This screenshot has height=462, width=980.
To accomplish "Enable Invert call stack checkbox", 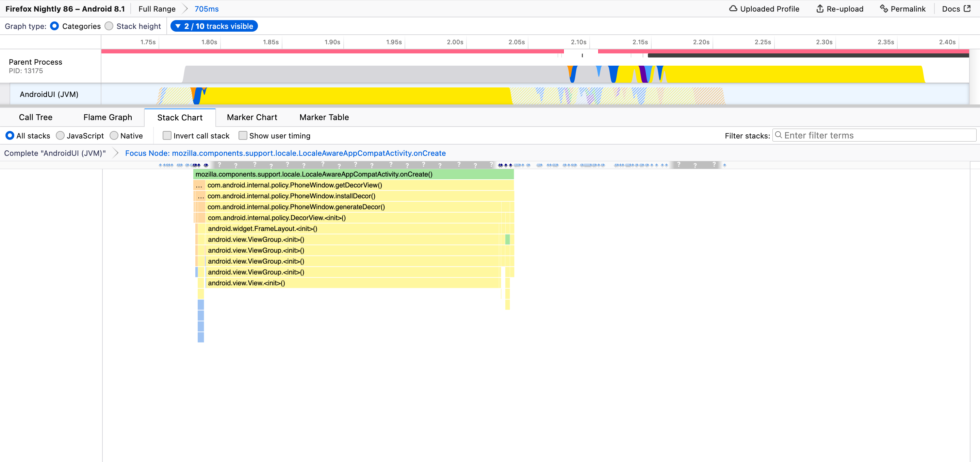I will [167, 136].
